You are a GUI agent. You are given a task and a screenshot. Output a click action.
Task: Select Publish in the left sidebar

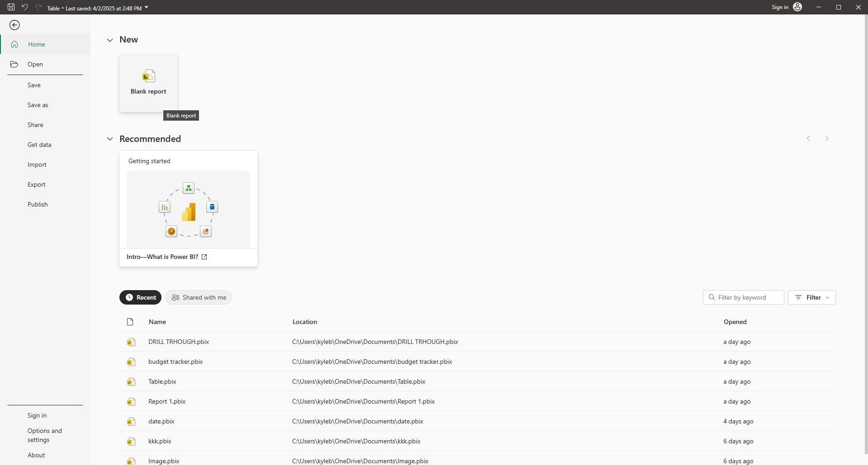[38, 205]
